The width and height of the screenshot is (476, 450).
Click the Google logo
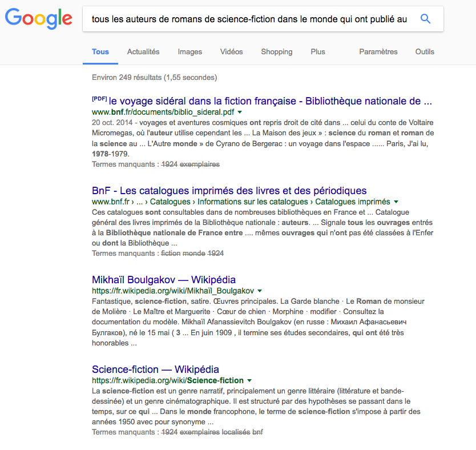39,18
